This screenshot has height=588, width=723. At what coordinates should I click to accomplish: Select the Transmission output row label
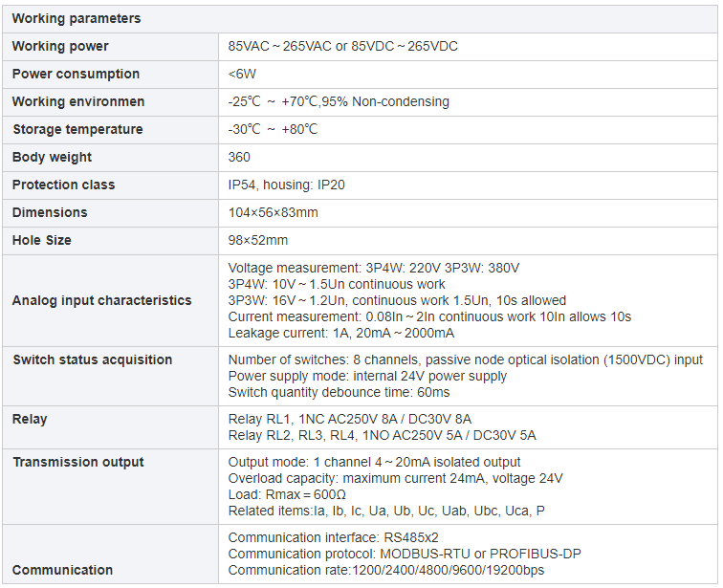(78, 462)
